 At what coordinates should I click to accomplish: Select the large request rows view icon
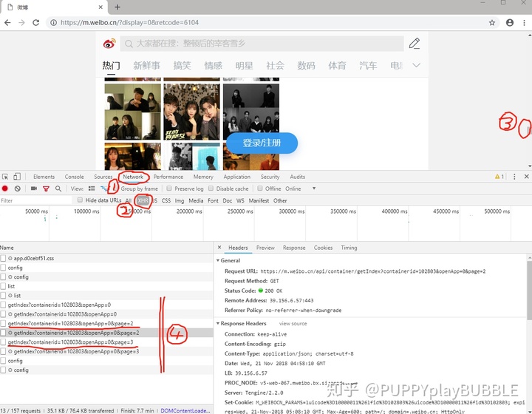tap(92, 189)
